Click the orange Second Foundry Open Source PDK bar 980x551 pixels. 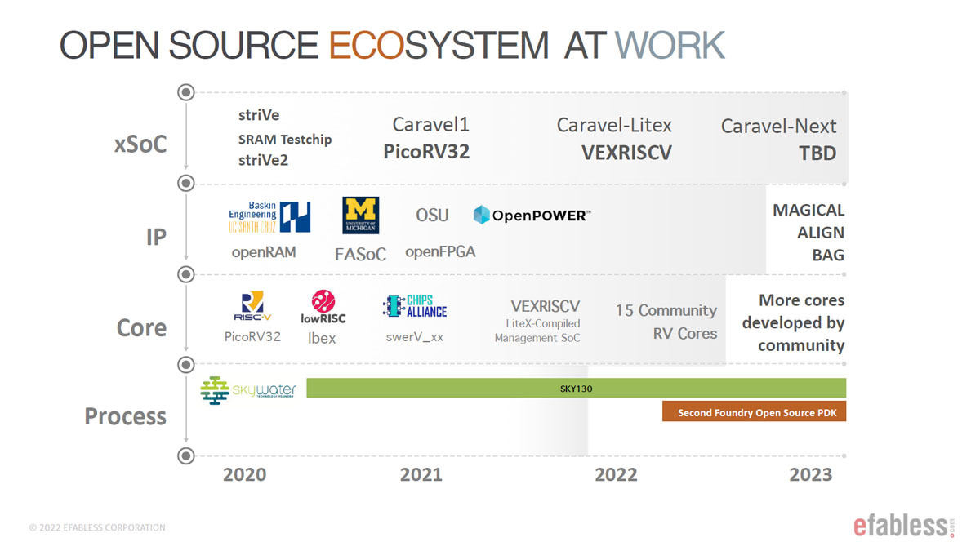tap(754, 412)
